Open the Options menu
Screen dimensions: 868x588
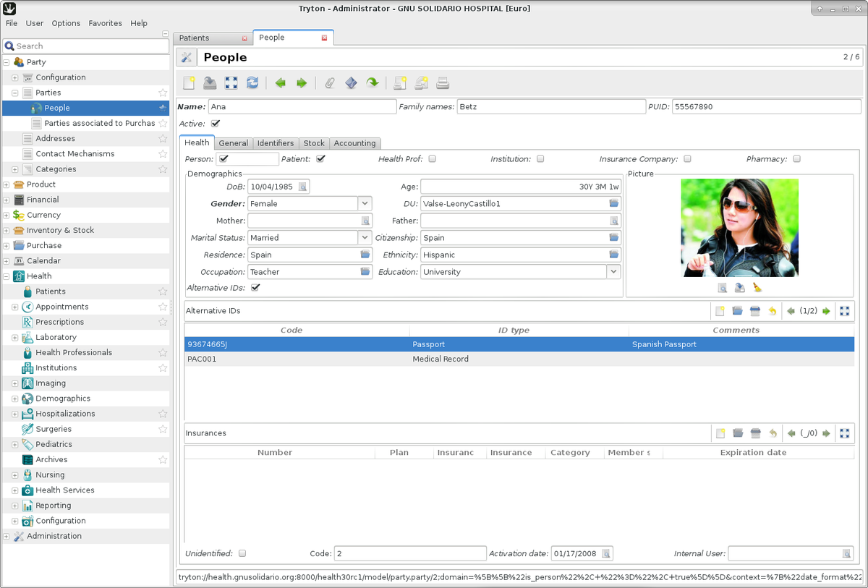pos(66,22)
